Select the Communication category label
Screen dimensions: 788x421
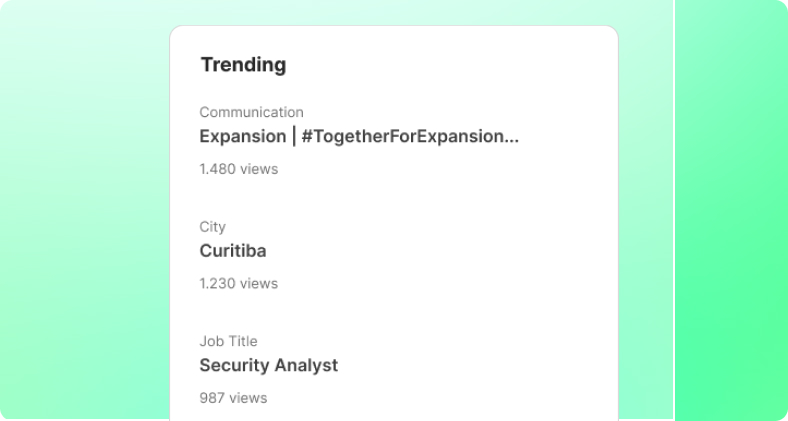point(251,112)
